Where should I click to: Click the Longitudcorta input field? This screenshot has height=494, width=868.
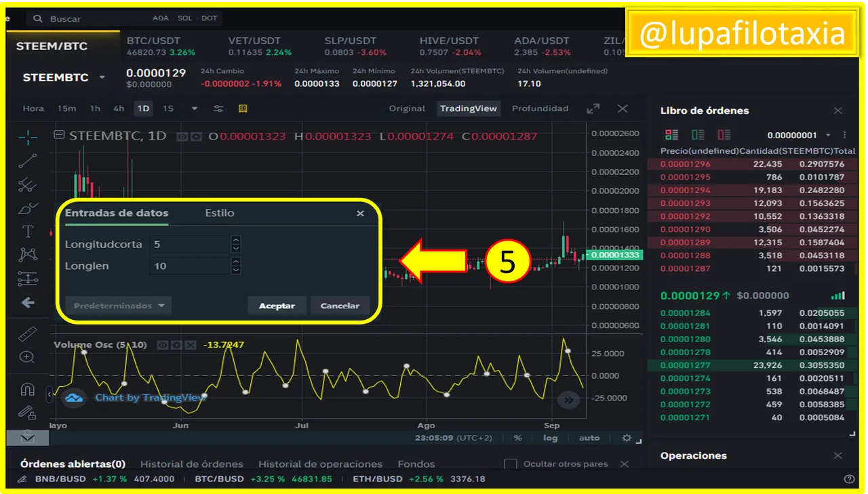click(191, 244)
